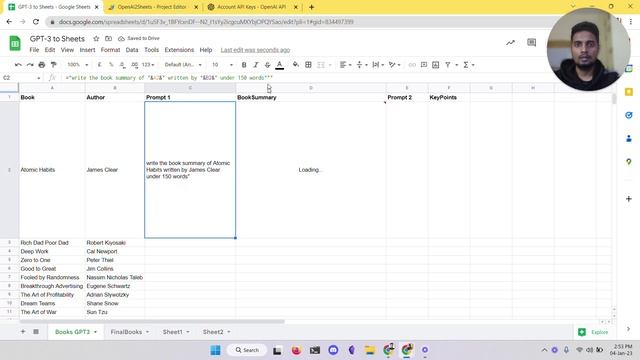640x360 pixels.
Task: Open the File menu
Action: click(x=34, y=50)
